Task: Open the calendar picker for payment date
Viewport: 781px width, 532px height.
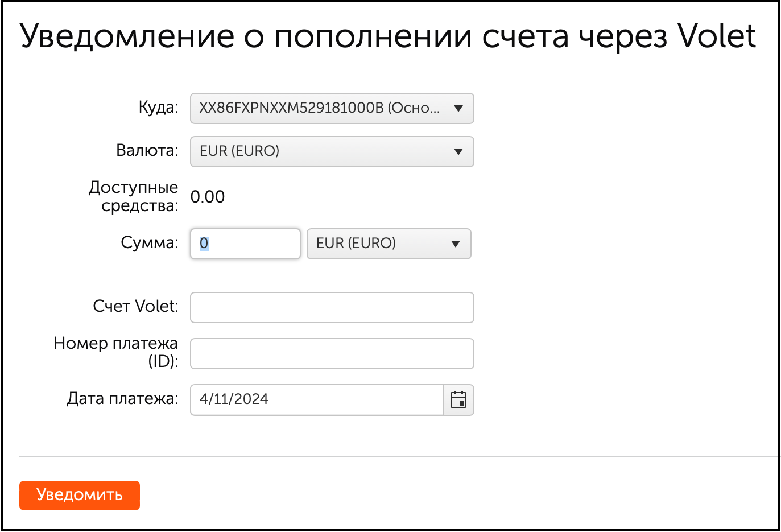Action: point(458,399)
